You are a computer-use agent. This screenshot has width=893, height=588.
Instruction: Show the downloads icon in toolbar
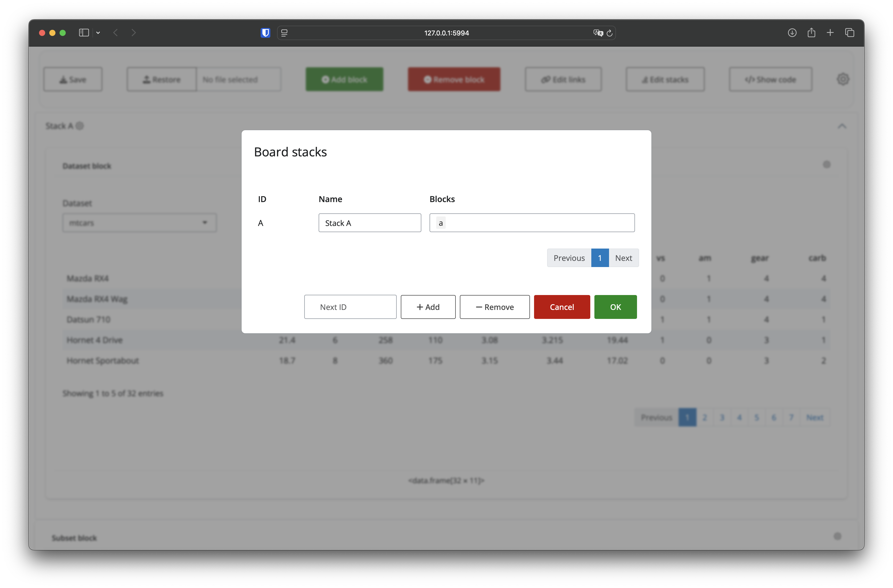click(792, 33)
